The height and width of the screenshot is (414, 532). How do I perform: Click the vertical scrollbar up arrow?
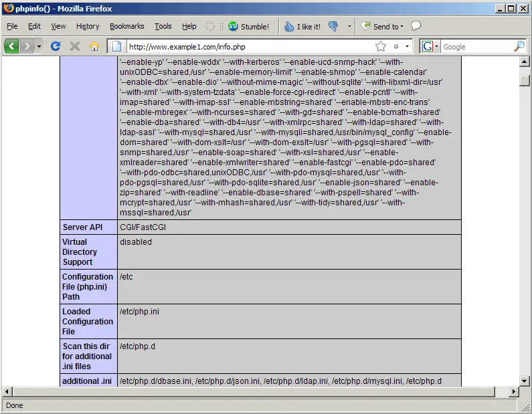pyautogui.click(x=524, y=62)
